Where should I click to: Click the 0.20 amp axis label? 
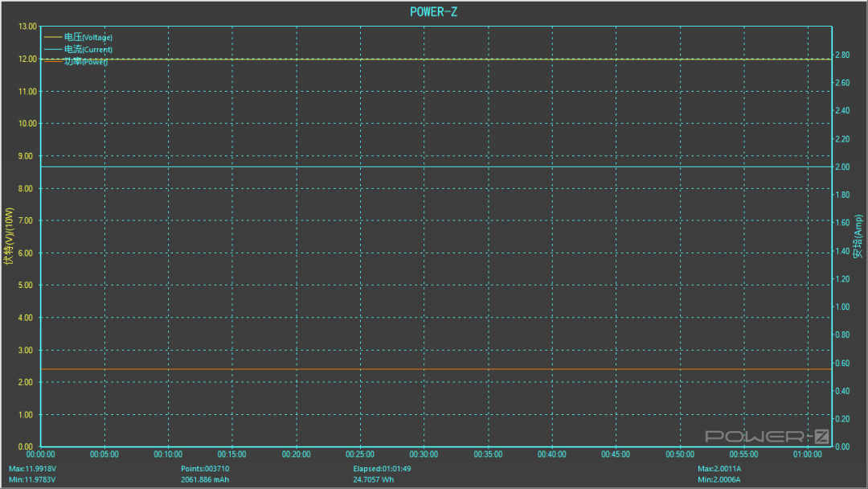point(842,419)
